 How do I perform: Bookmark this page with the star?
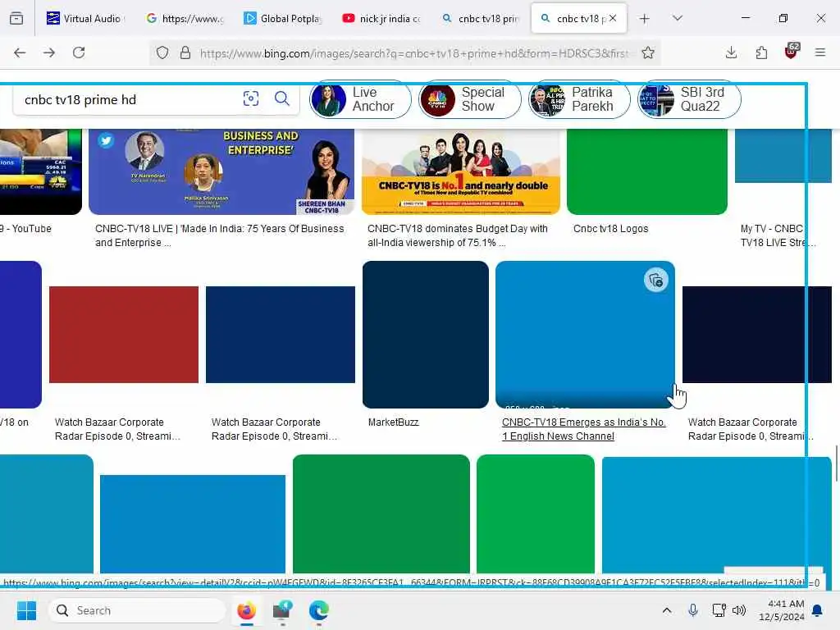click(648, 52)
